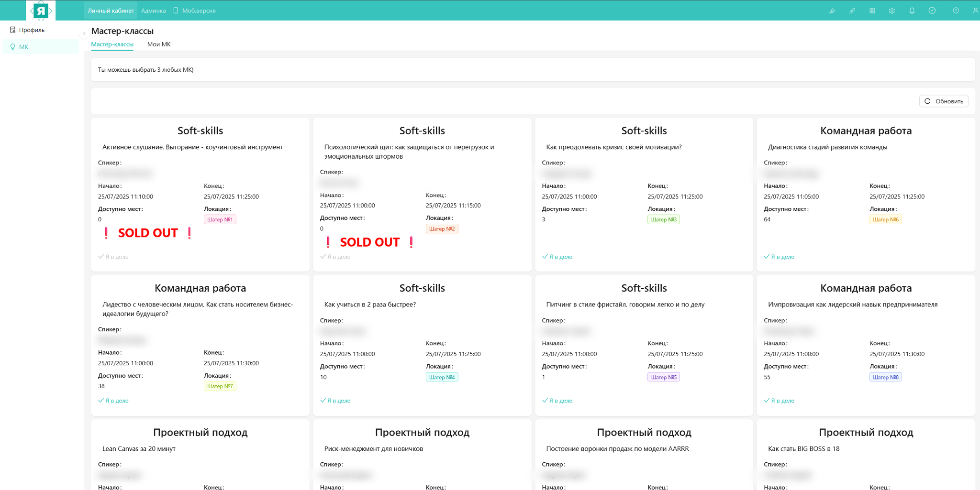Image resolution: width=980 pixels, height=490 pixels.
Task: Open the "Админка" top menu item
Action: [x=153, y=11]
